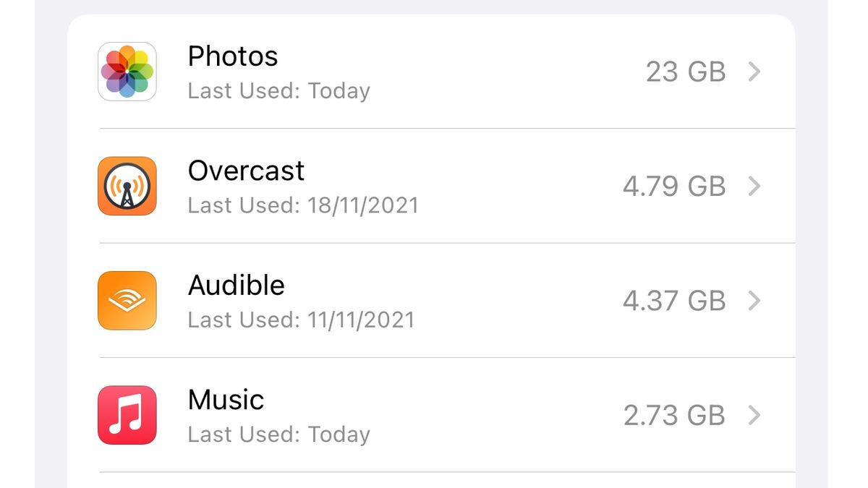This screenshot has width=868, height=488.
Task: Expand Photos details via its chevron
Action: pyautogui.click(x=755, y=72)
